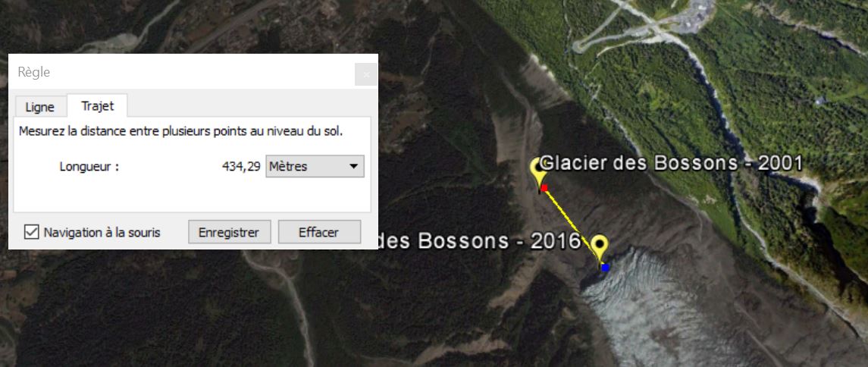Click the 434,29 length value
Image resolution: width=868 pixels, height=367 pixels.
click(x=241, y=166)
